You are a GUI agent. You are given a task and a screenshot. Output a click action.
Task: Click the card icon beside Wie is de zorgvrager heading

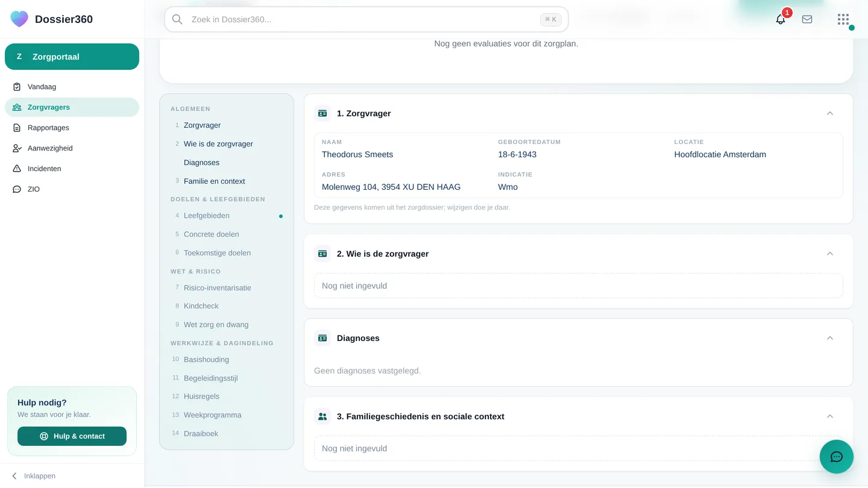tap(322, 254)
